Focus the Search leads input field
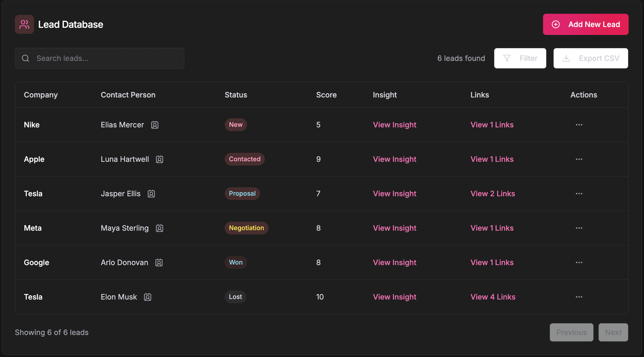644x357 pixels. (100, 58)
